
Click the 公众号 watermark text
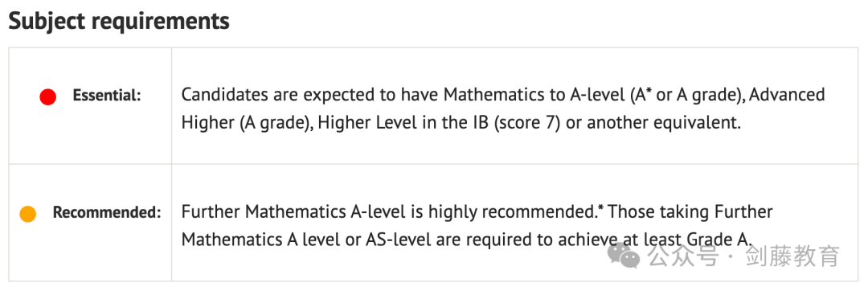tap(682, 256)
